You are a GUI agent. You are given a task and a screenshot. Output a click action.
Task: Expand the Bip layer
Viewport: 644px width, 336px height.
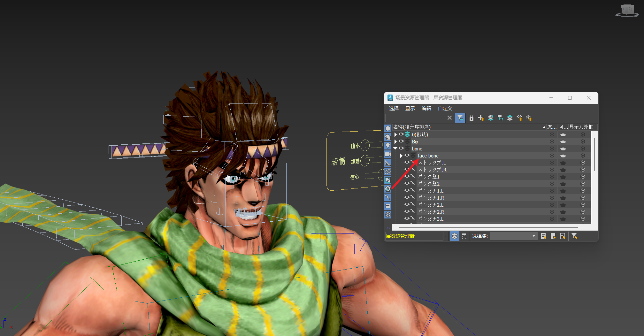tap(395, 141)
